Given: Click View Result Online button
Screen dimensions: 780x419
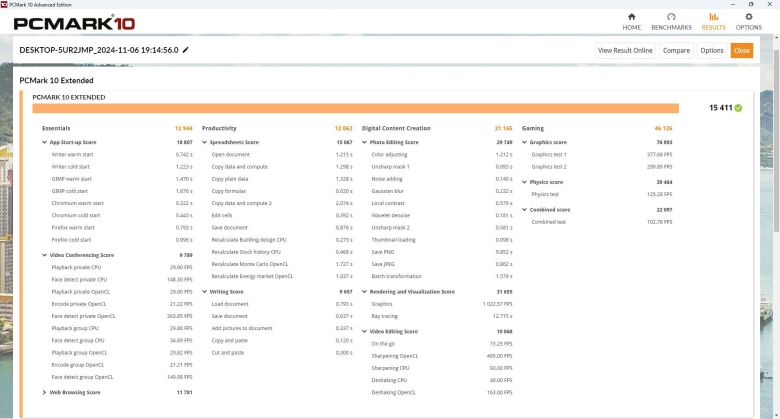Looking at the screenshot, I should click(x=625, y=50).
